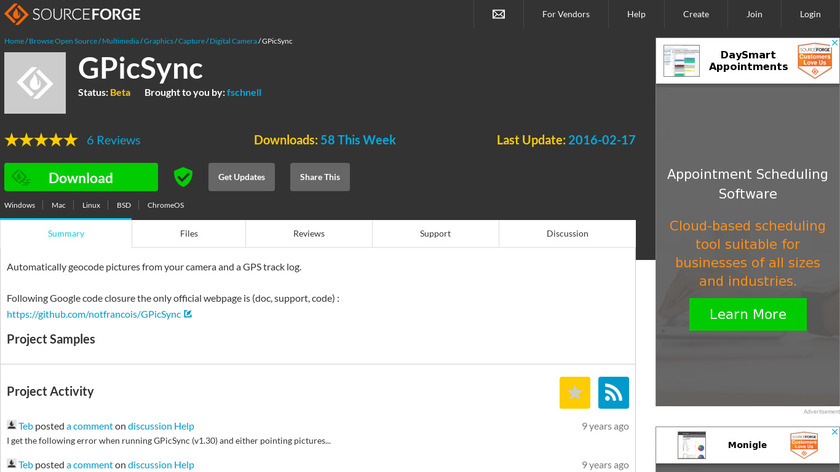Screen dimensions: 840x472
Task: Click user icon next to first Teb post
Action: click(x=11, y=425)
